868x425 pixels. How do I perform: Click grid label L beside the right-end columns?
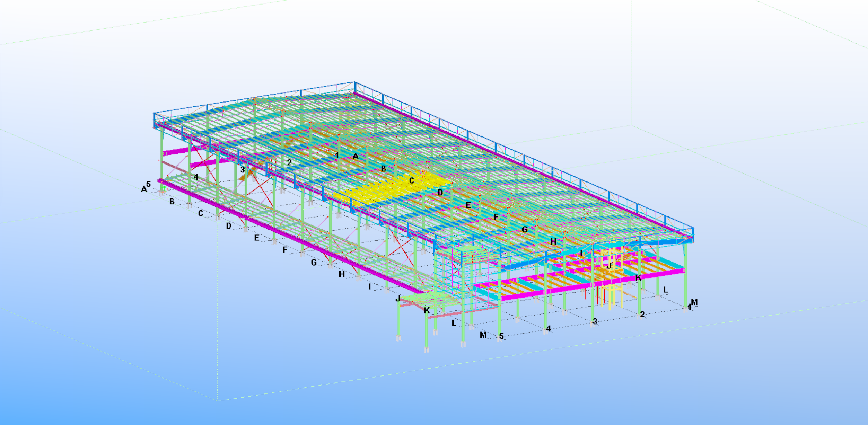(666, 290)
